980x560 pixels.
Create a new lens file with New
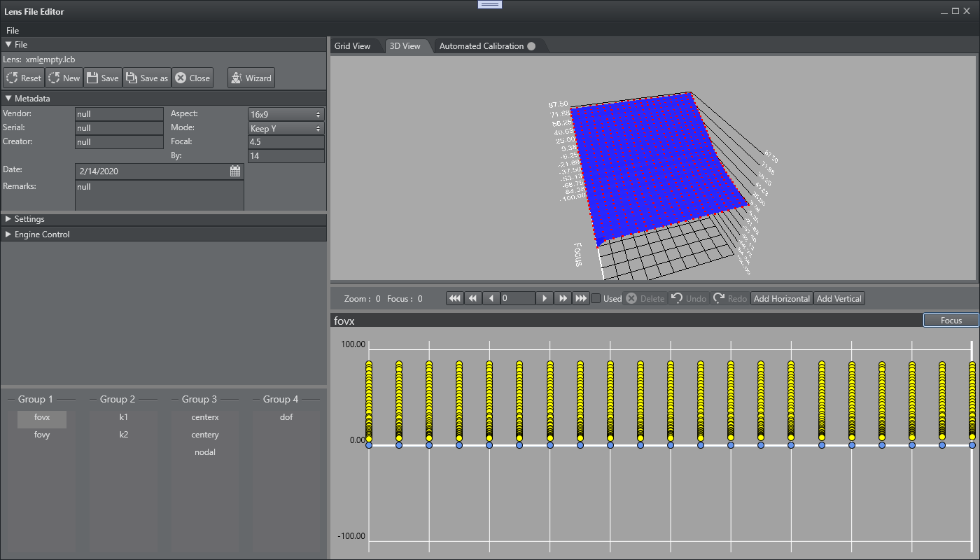64,78
